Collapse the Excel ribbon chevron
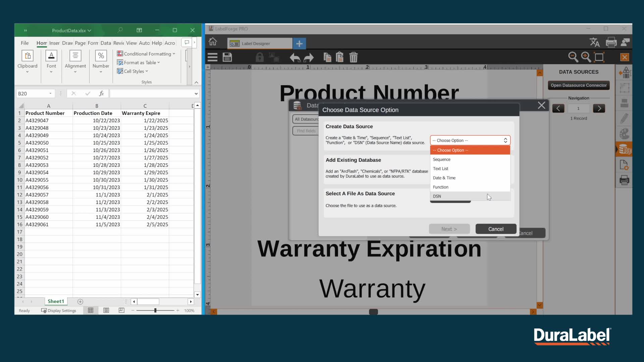This screenshot has width=644, height=362. point(197,82)
